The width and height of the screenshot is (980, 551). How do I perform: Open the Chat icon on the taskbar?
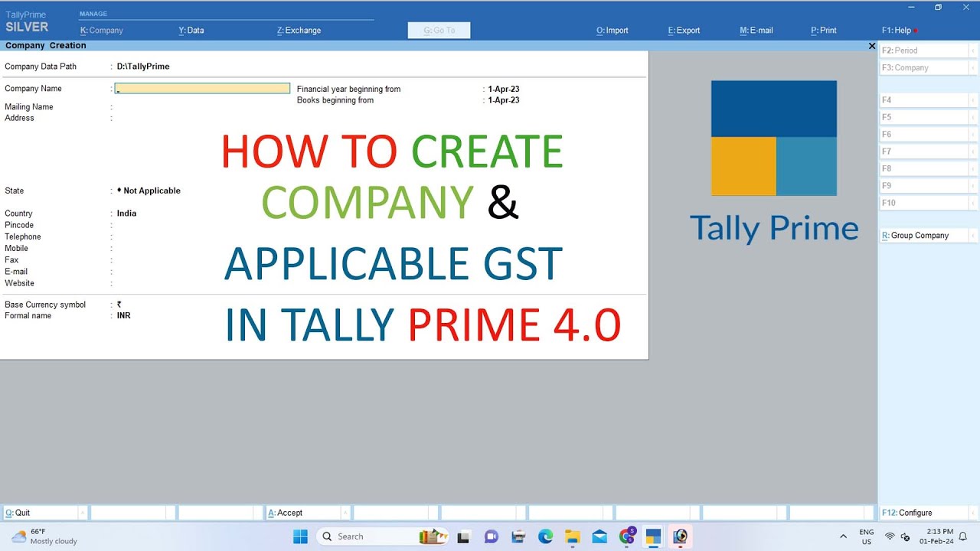(x=491, y=536)
